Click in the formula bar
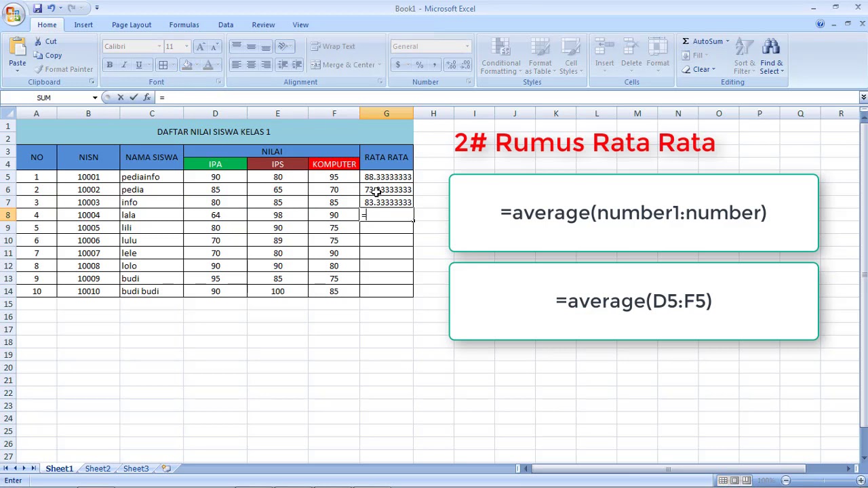Viewport: 868px width, 488px height. tap(507, 98)
